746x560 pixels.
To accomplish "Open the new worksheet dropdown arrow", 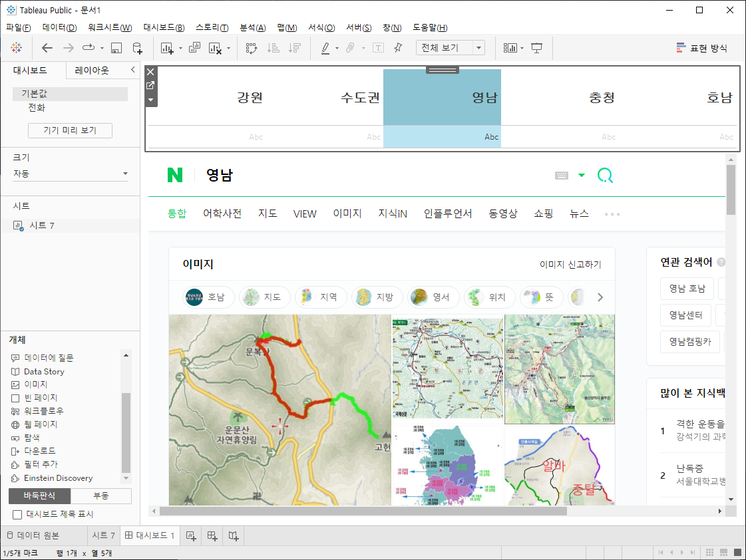I will click(180, 48).
